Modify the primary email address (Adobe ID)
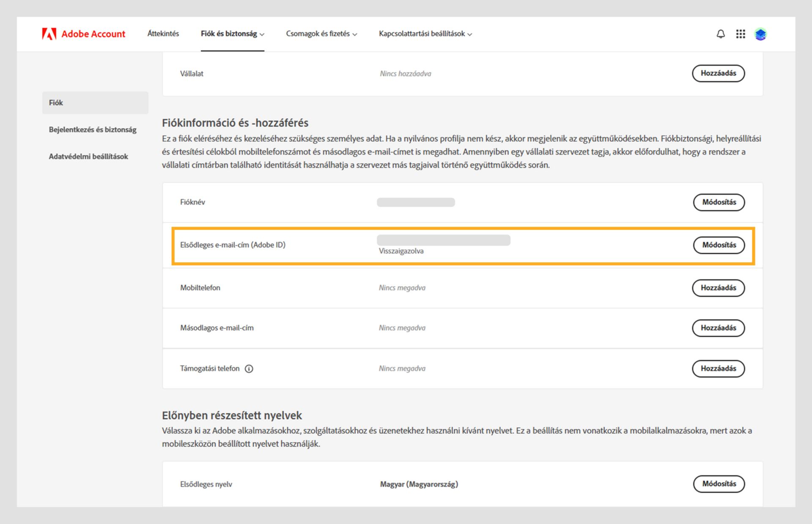This screenshot has width=812, height=524. coord(719,245)
